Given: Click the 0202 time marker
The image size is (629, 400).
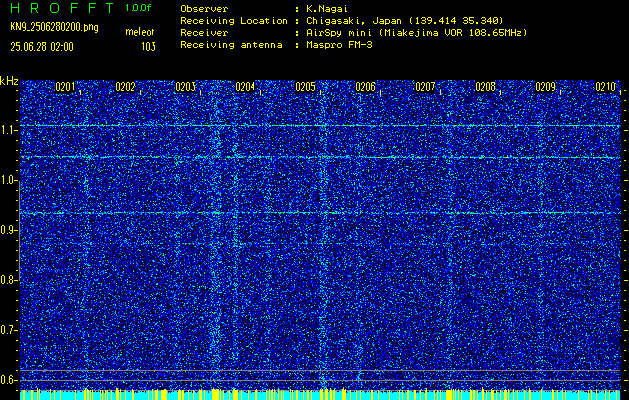Looking at the screenshot, I should point(125,87).
